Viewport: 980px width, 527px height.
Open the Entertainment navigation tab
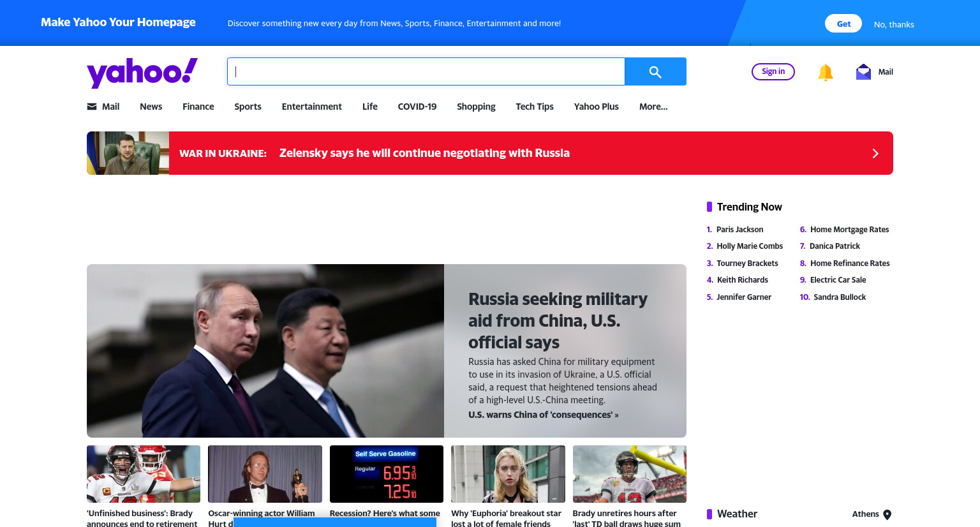tap(312, 107)
